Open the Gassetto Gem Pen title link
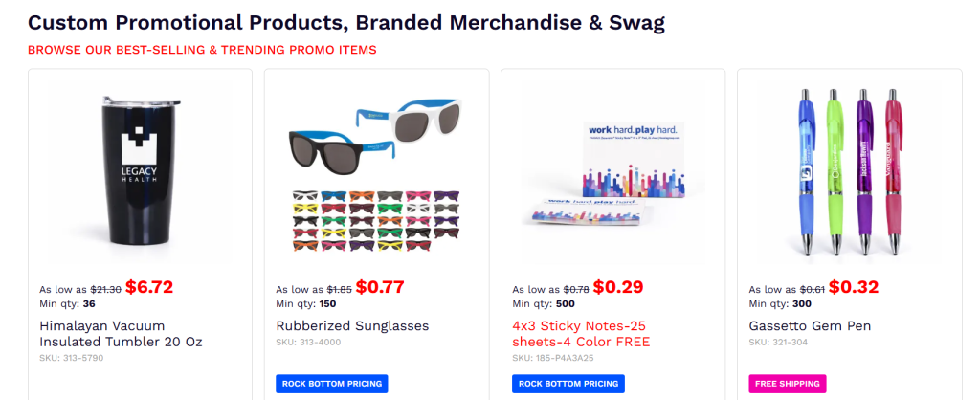 (x=810, y=325)
